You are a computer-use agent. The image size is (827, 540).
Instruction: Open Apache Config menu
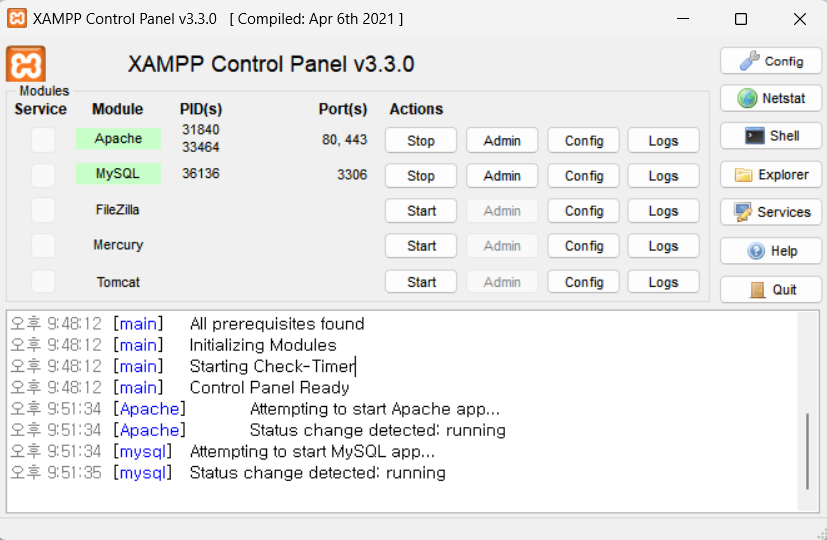click(583, 140)
